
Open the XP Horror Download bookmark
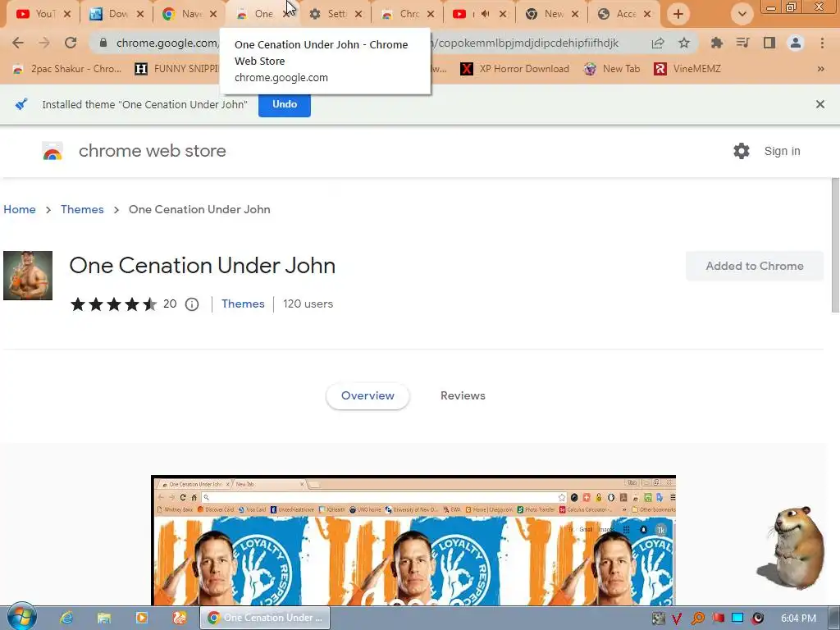click(515, 69)
